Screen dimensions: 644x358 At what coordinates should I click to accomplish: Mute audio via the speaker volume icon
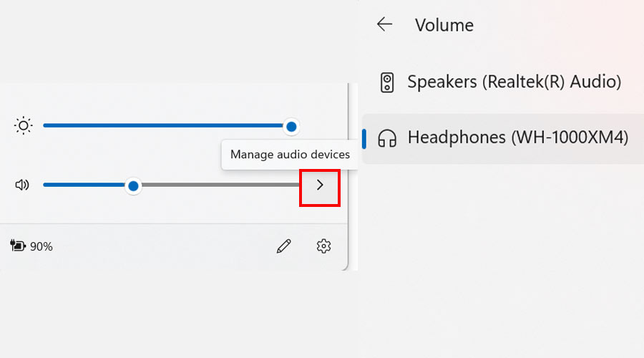tap(22, 185)
